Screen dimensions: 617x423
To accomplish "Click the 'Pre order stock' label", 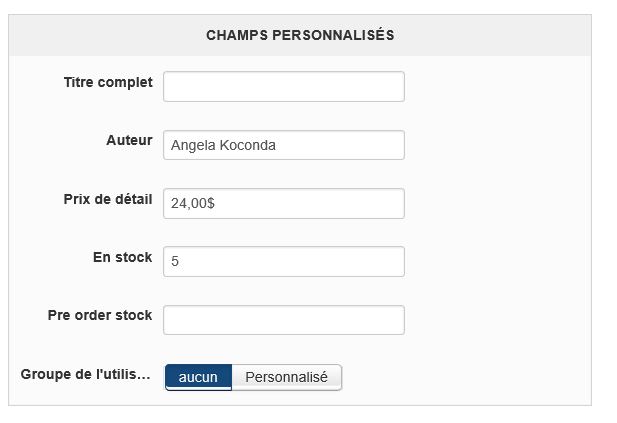I will tap(100, 315).
